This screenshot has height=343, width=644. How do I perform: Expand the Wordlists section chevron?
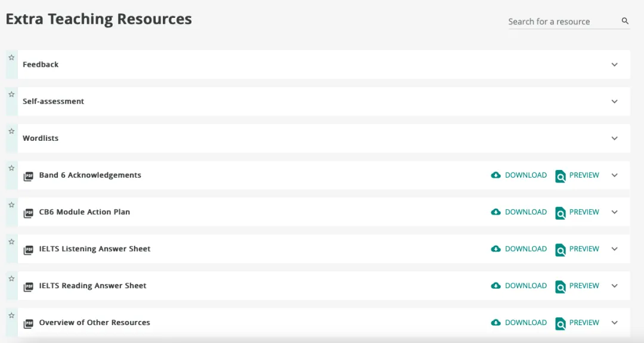(x=614, y=138)
